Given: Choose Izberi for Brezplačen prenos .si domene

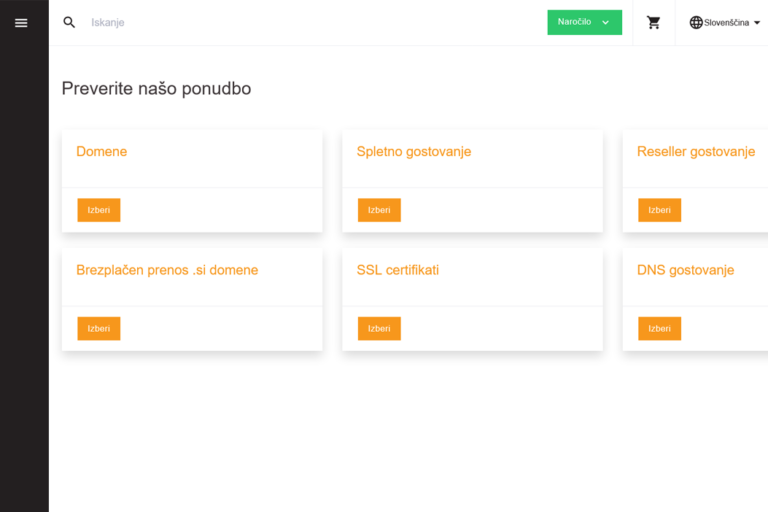Looking at the screenshot, I should click(99, 328).
